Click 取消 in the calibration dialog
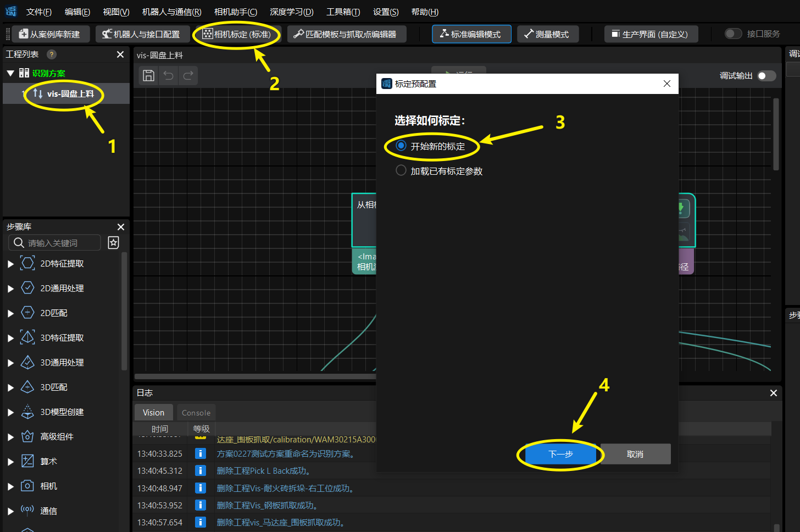 (635, 454)
